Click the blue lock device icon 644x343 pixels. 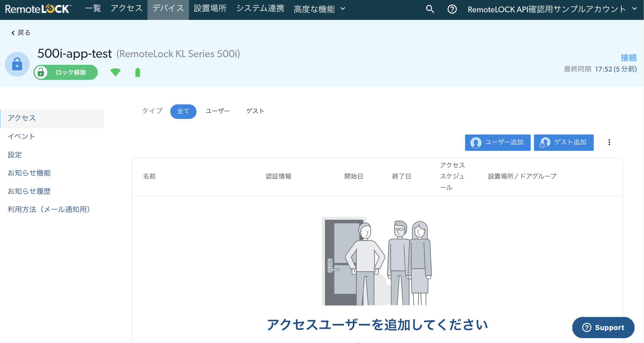pyautogui.click(x=17, y=64)
